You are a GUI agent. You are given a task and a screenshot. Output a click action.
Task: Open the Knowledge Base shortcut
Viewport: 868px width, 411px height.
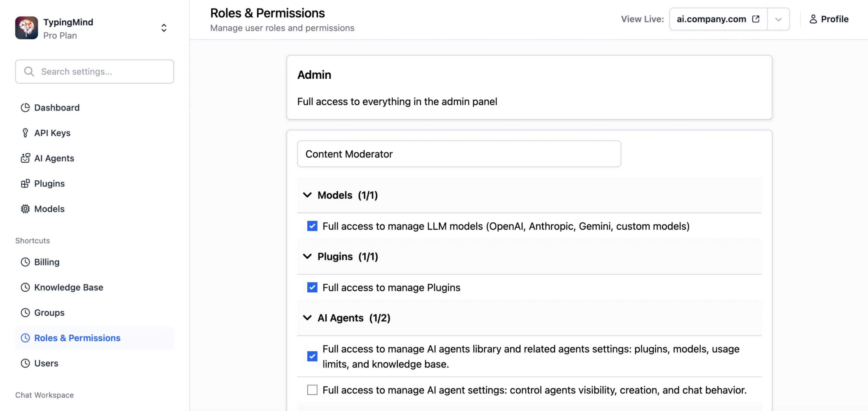[69, 287]
